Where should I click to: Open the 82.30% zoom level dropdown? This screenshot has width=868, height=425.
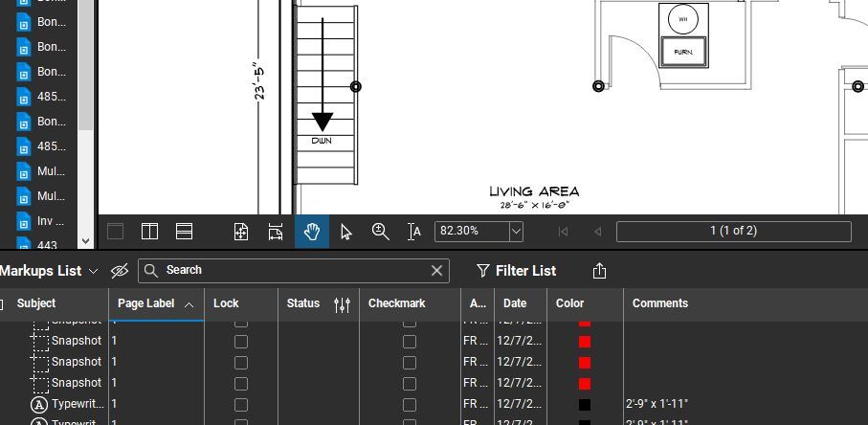click(x=516, y=232)
